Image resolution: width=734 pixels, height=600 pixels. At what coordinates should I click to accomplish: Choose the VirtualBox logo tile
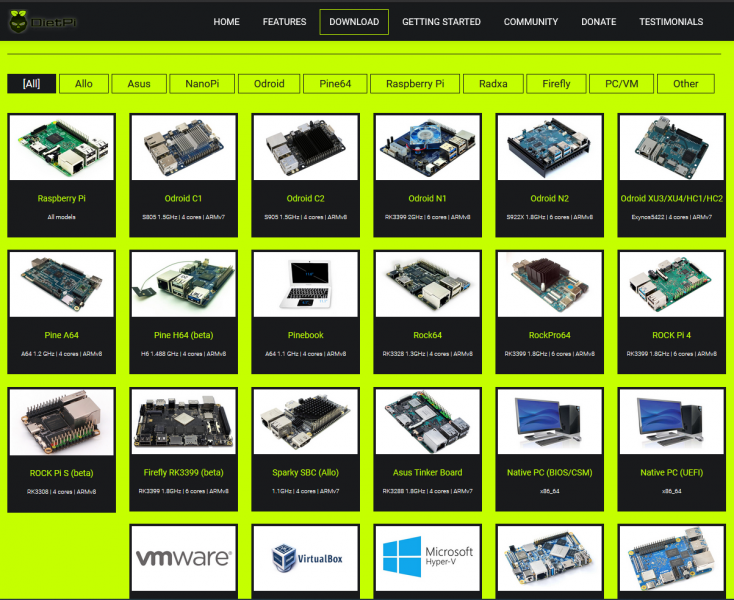306,558
